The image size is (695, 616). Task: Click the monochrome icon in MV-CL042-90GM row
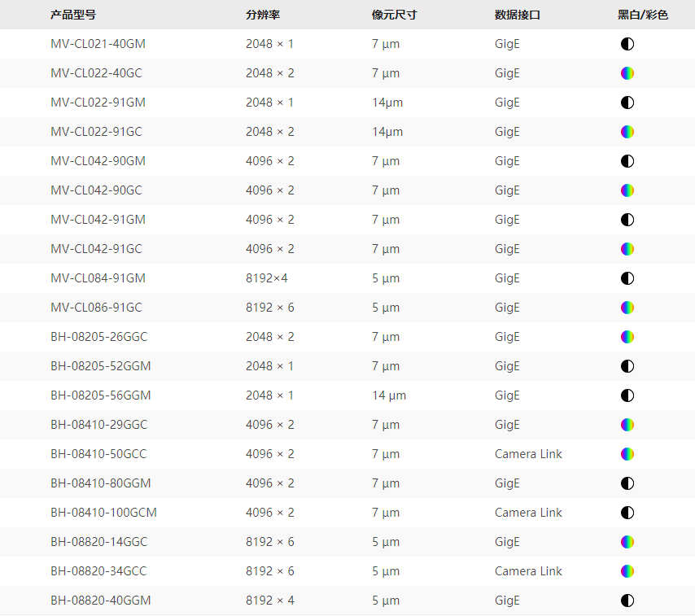click(627, 161)
